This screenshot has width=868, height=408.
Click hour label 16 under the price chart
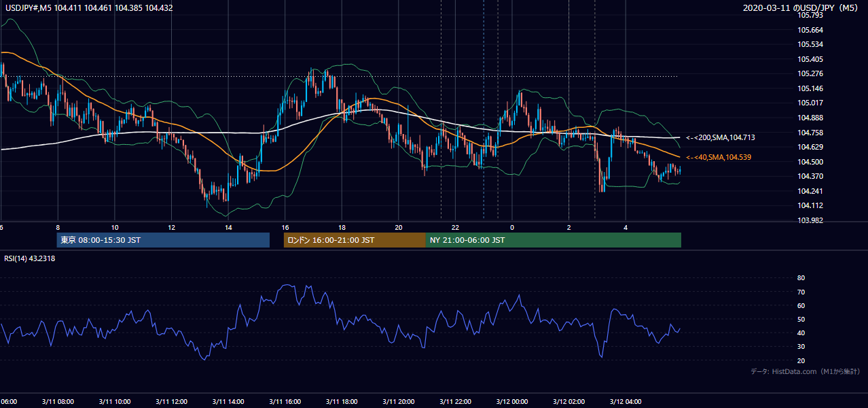coord(285,227)
